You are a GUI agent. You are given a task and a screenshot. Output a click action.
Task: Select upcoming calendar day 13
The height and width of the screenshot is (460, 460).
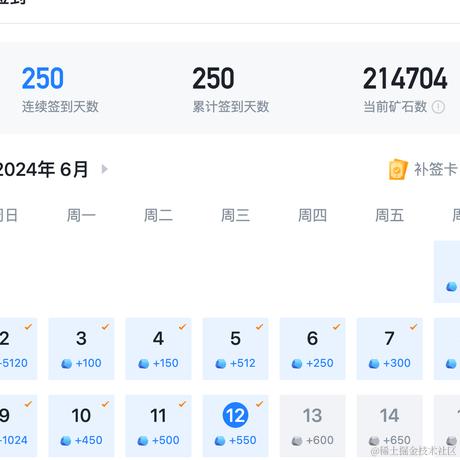click(x=312, y=426)
